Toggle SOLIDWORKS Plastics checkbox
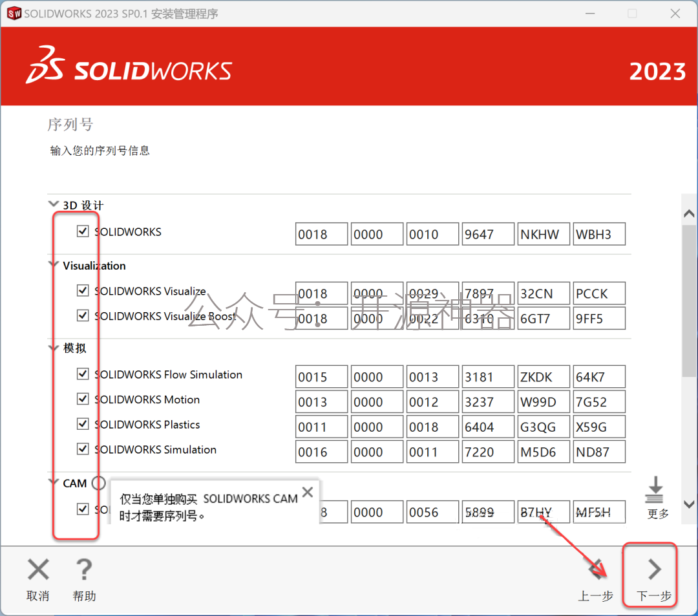 pyautogui.click(x=83, y=423)
